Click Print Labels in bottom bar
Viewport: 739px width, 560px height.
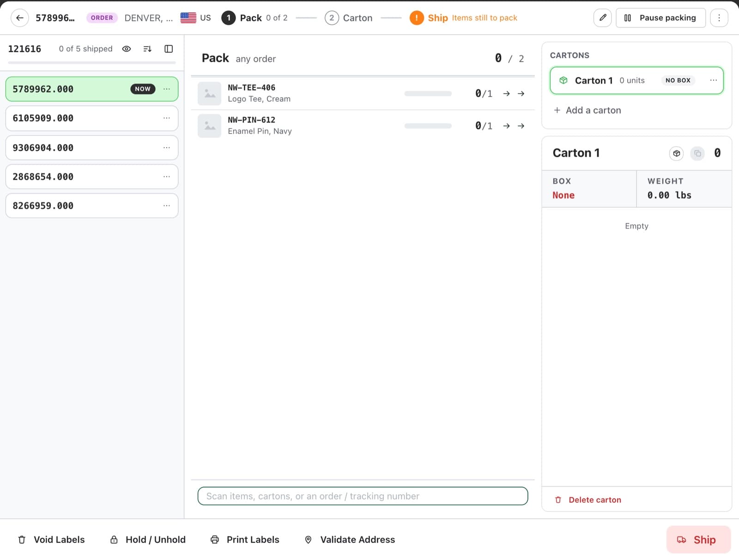point(245,540)
